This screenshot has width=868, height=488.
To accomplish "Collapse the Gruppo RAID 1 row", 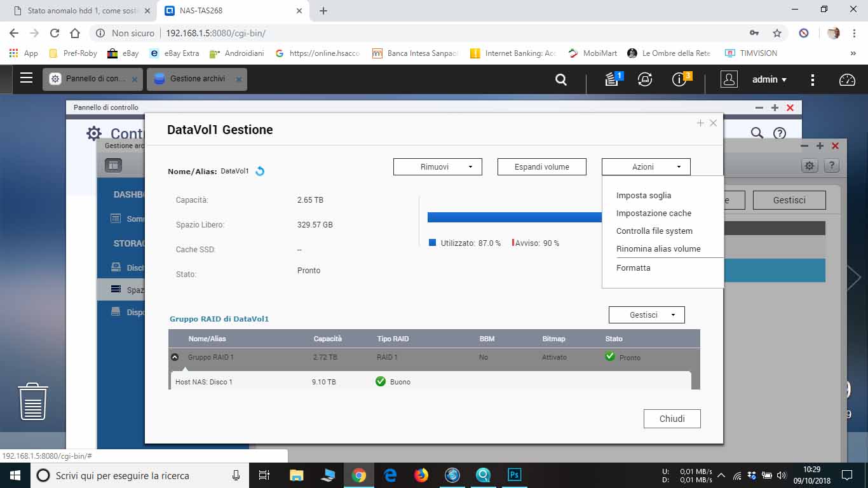I will pos(175,357).
